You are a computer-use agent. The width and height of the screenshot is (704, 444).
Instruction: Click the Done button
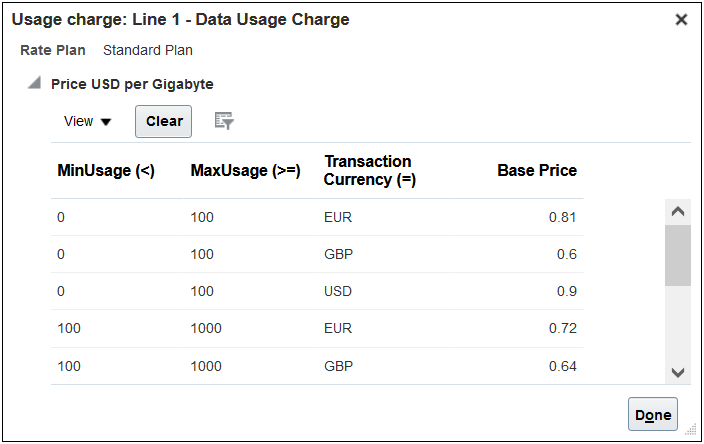tap(653, 414)
